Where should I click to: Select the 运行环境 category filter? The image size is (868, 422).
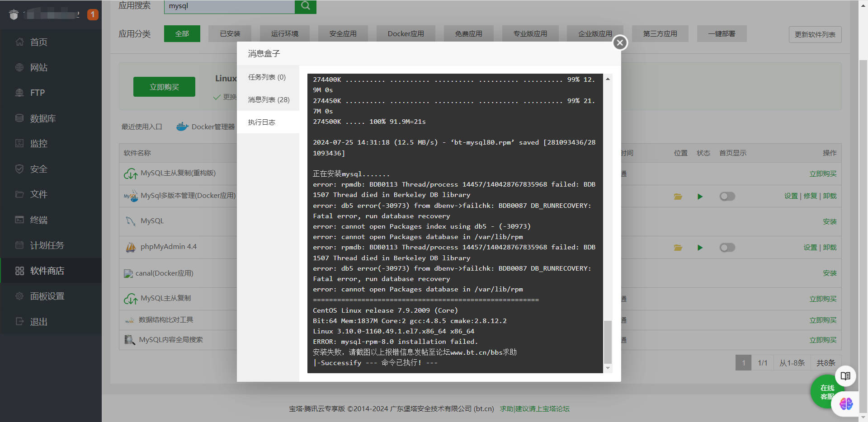click(285, 34)
